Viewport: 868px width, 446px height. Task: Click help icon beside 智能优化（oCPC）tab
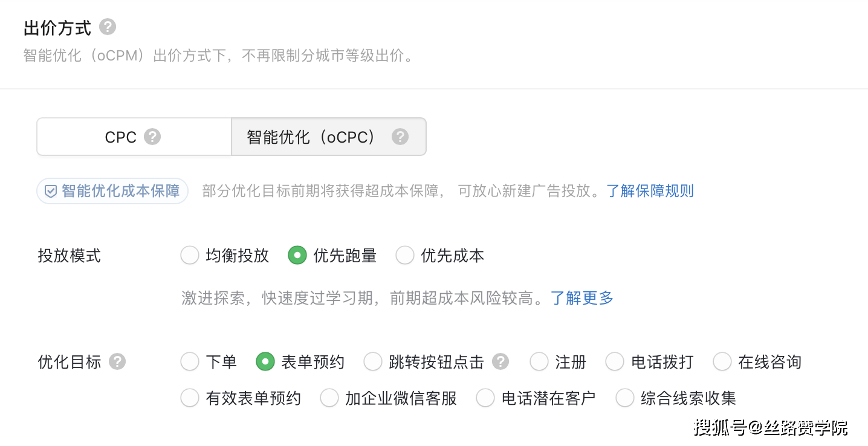[x=400, y=137]
